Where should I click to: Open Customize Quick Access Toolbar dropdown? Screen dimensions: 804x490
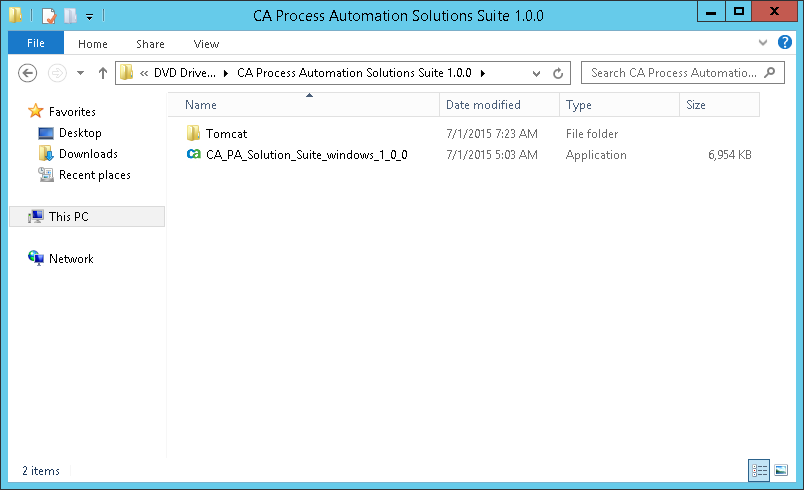pyautogui.click(x=89, y=16)
